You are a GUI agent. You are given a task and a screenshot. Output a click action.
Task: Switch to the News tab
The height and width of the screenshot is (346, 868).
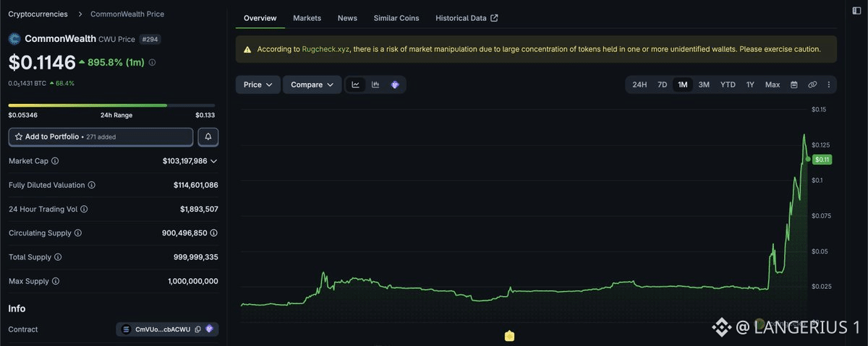347,18
